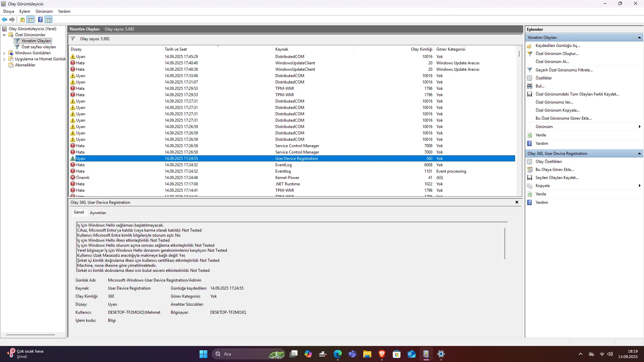
Task: Click the event description vertical scrollbar
Action: point(504,243)
